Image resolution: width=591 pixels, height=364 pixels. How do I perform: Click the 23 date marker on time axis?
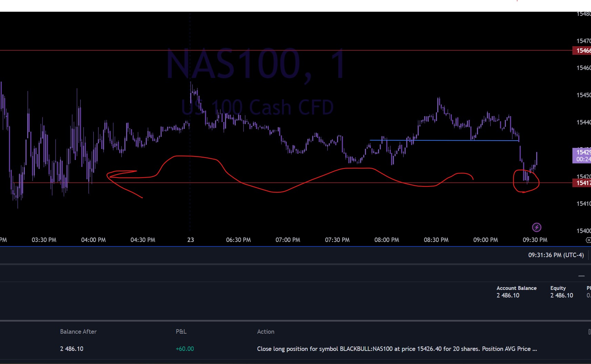pyautogui.click(x=191, y=240)
